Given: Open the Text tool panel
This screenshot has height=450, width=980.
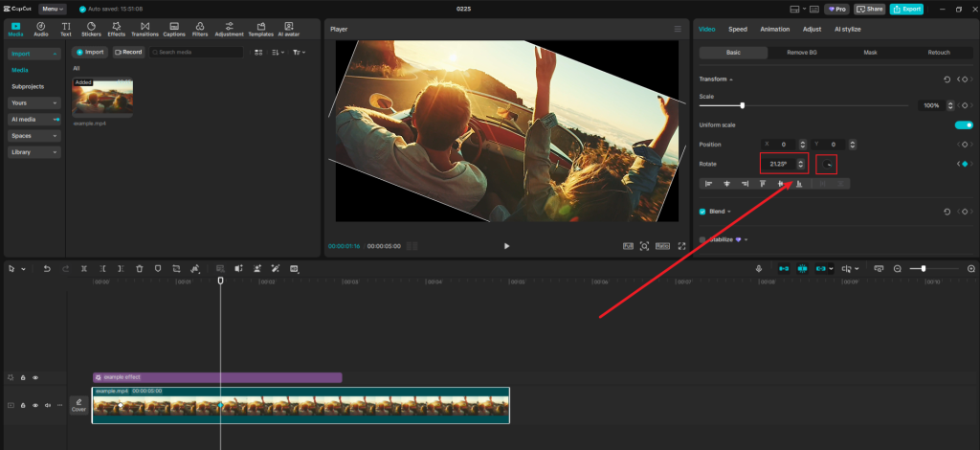Looking at the screenshot, I should [x=66, y=30].
